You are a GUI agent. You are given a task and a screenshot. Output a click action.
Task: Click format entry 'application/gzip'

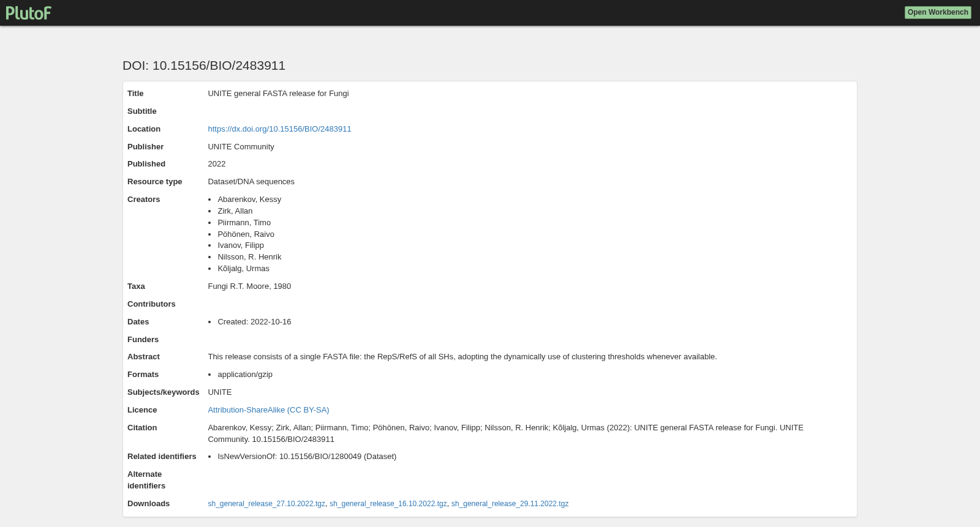coord(245,375)
